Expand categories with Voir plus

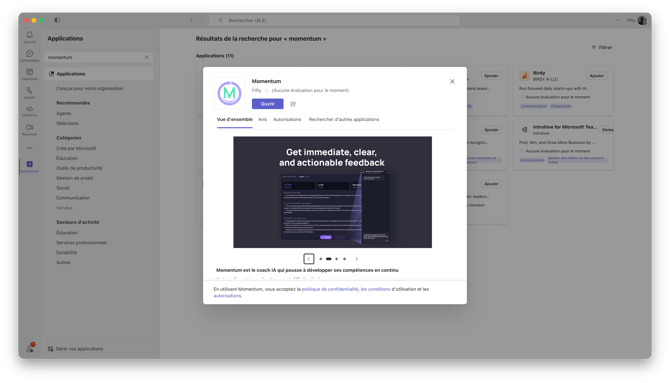click(x=64, y=208)
